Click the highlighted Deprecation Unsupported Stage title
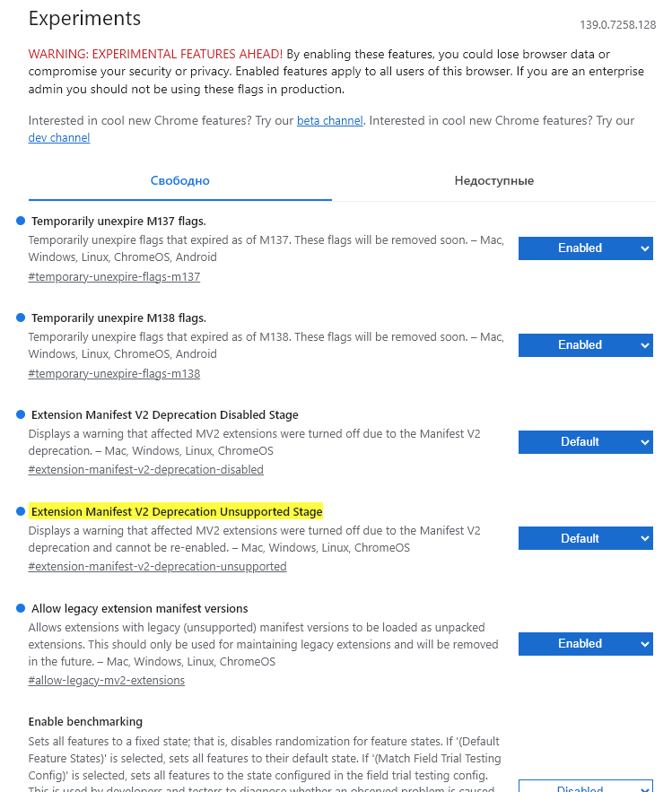 177,512
